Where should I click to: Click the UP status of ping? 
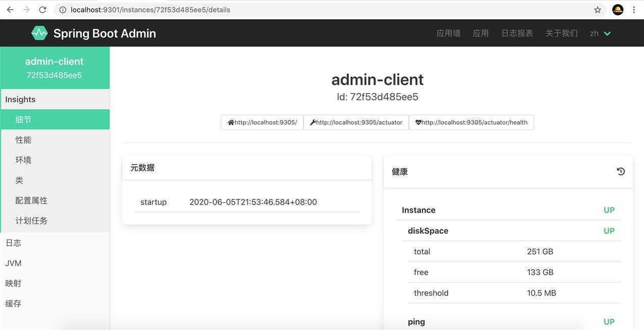(609, 322)
